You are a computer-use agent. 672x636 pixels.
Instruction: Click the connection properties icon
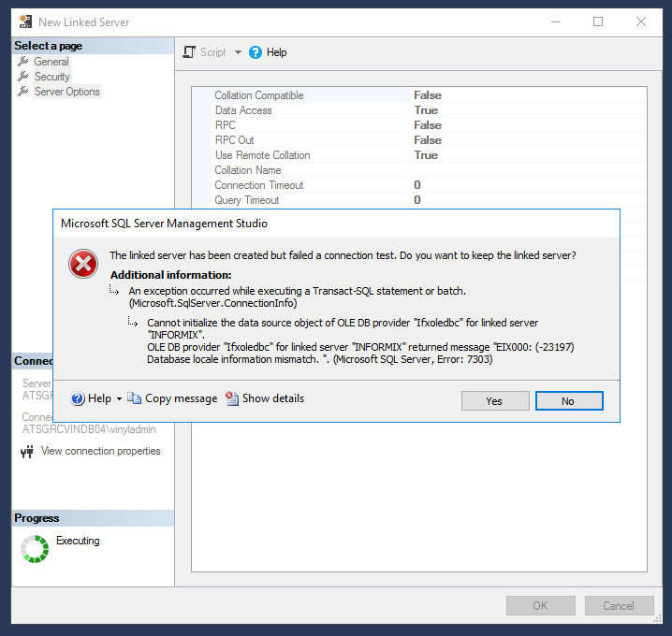(x=27, y=452)
